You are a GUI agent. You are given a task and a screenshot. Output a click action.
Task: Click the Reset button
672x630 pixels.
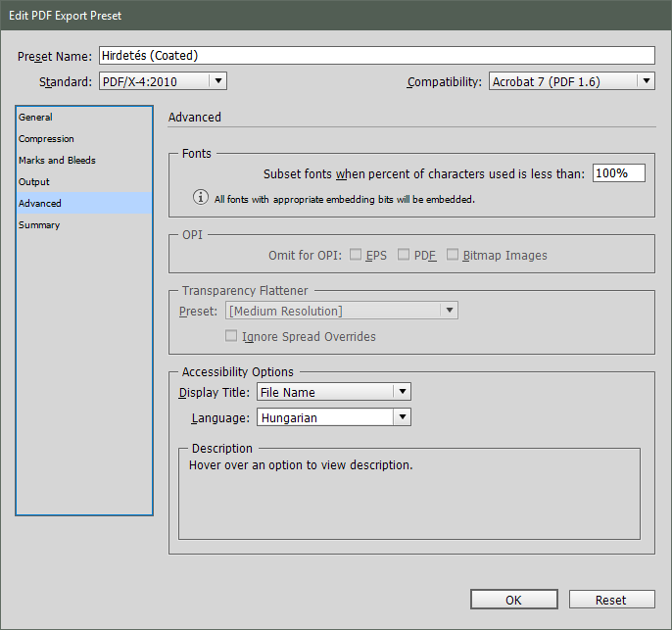click(611, 600)
